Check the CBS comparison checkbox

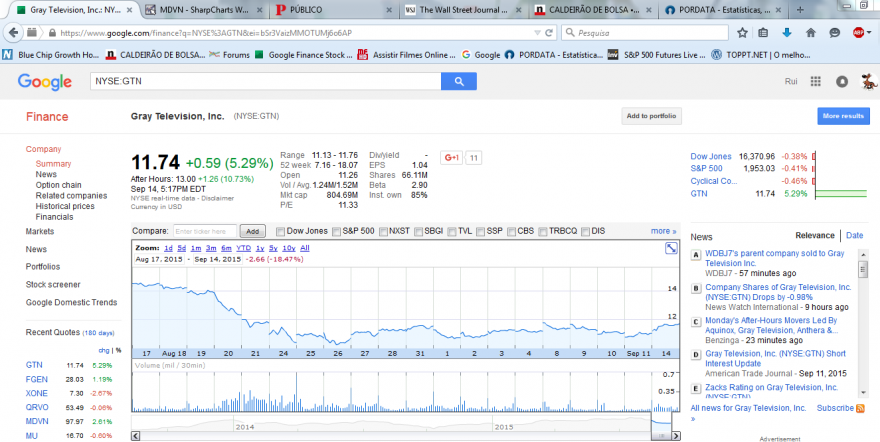(511, 232)
